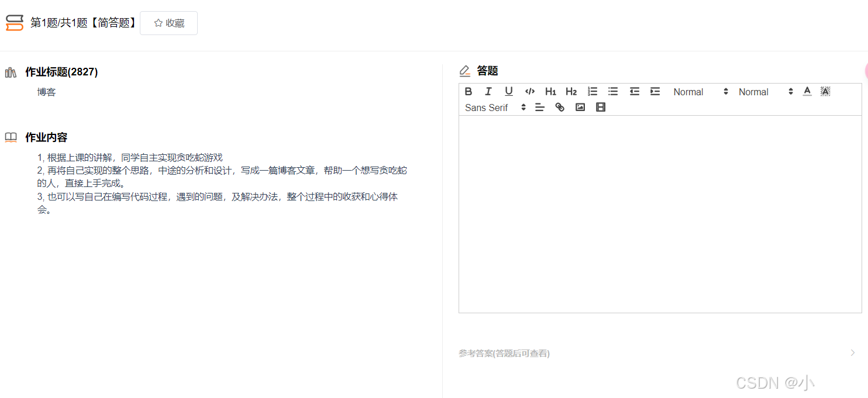
Task: Insert a video into the answer
Action: coord(600,108)
